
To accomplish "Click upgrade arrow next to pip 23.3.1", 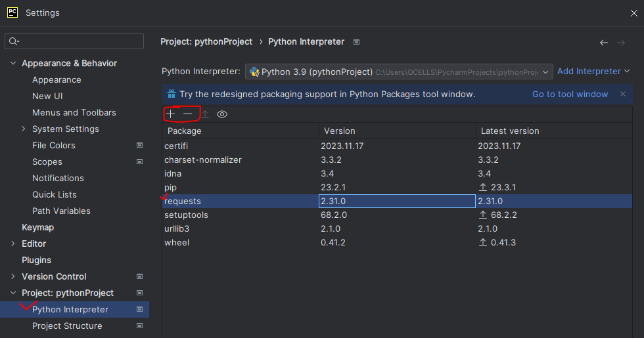I will click(x=483, y=187).
